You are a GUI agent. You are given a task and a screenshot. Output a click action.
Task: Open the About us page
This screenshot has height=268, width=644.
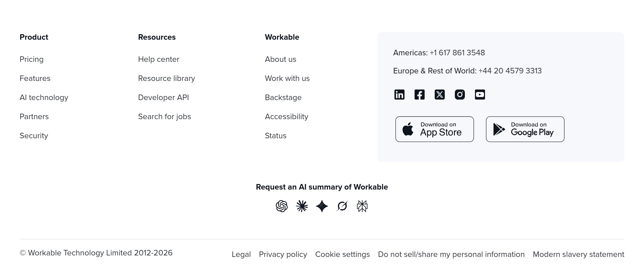pos(280,59)
